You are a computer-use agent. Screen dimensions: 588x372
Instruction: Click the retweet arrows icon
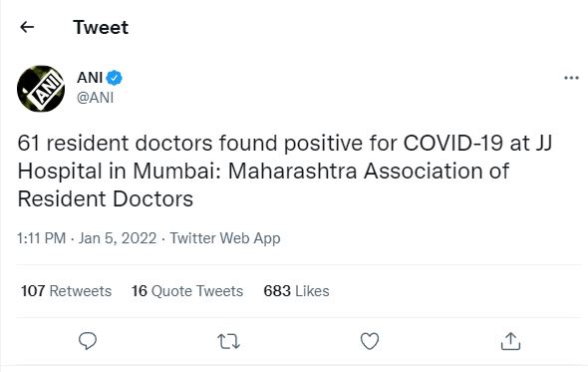228,342
